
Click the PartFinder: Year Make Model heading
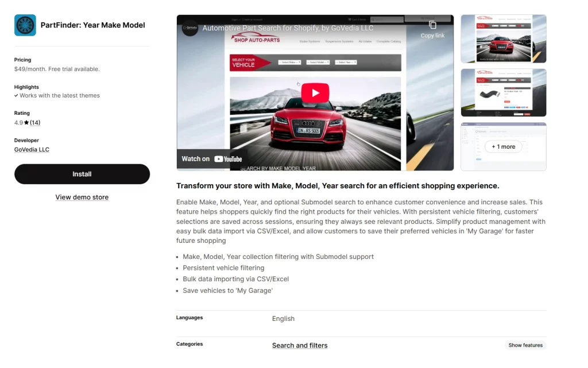coord(92,25)
